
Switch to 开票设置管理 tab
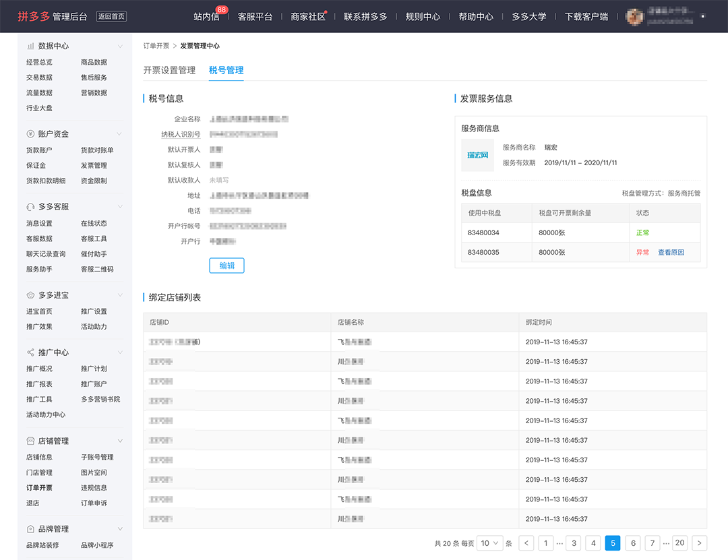(x=169, y=70)
